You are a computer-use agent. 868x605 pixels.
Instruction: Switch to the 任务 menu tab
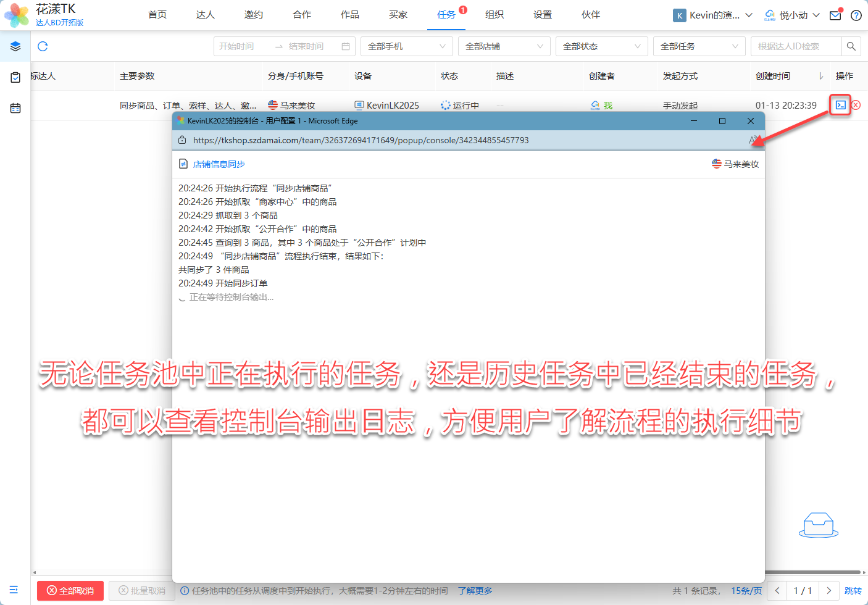[446, 15]
